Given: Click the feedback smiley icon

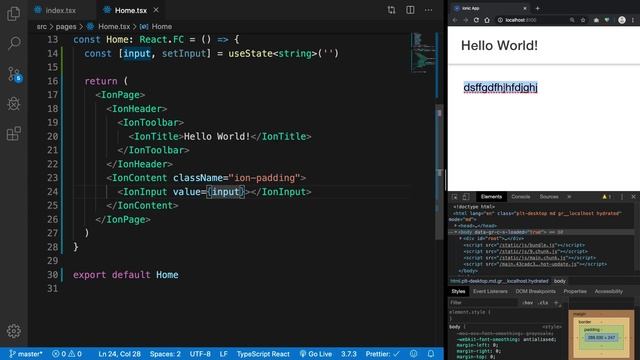Looking at the screenshot, I should (413, 354).
